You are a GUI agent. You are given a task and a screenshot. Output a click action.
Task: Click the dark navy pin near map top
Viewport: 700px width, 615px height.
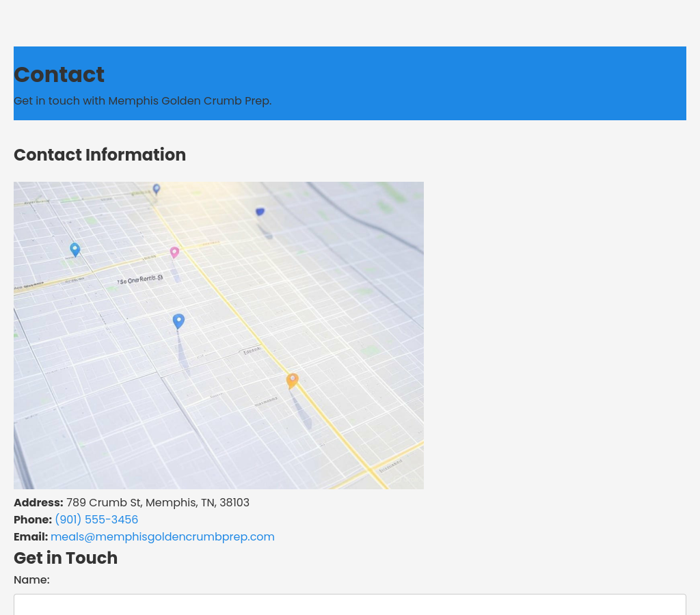coord(260,213)
